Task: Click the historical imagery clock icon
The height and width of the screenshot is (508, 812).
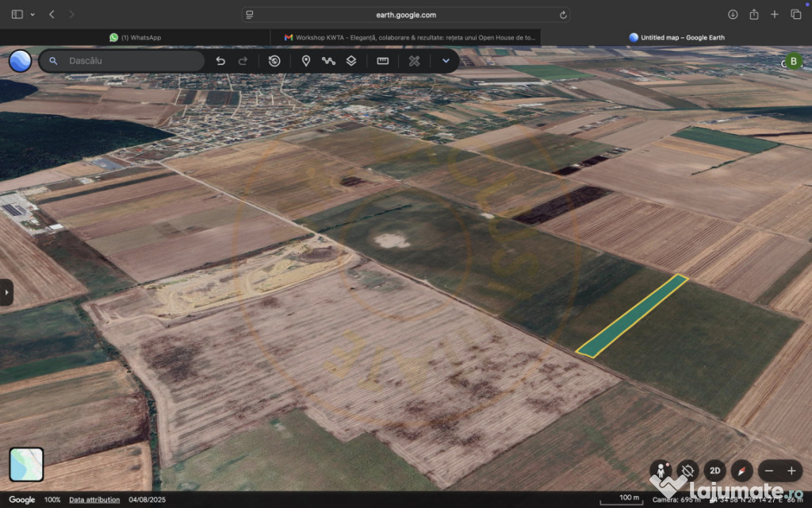Action: pyautogui.click(x=274, y=61)
